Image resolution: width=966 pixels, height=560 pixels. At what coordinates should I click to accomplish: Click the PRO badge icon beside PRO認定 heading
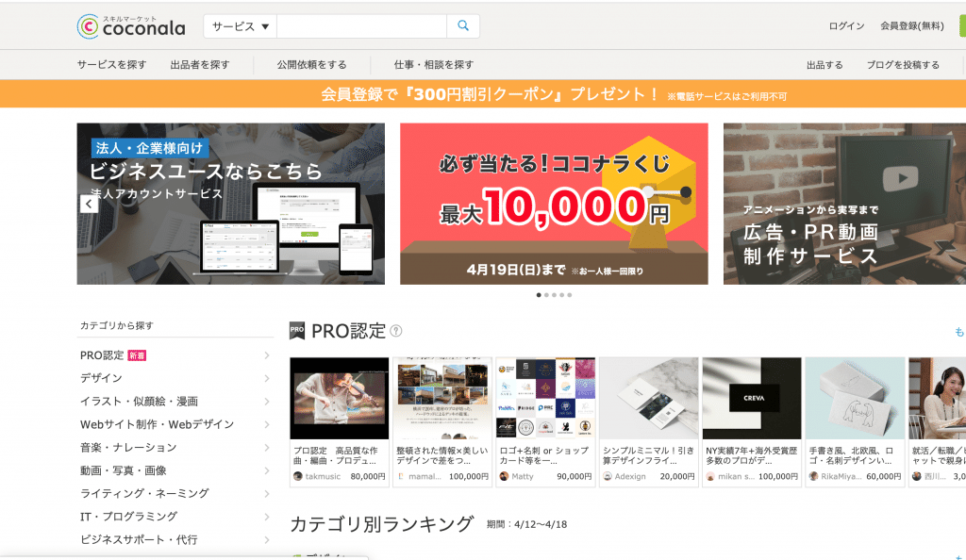pyautogui.click(x=299, y=329)
